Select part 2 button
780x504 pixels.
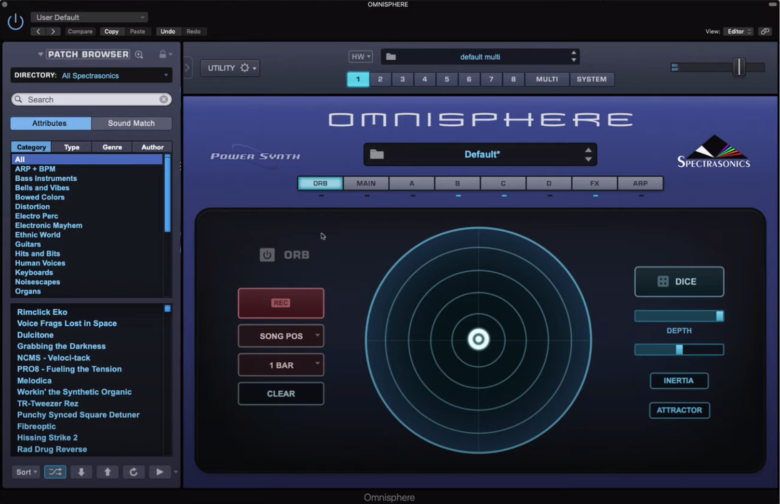380,79
